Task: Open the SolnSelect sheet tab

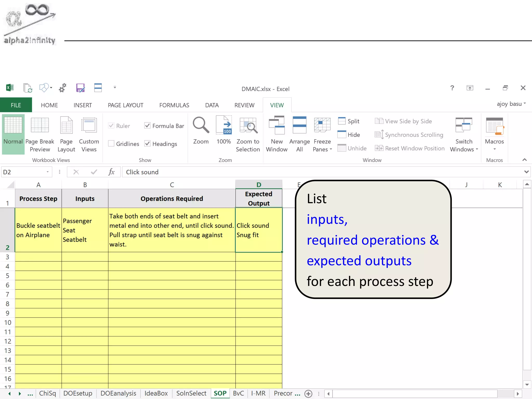Action: [x=191, y=394]
